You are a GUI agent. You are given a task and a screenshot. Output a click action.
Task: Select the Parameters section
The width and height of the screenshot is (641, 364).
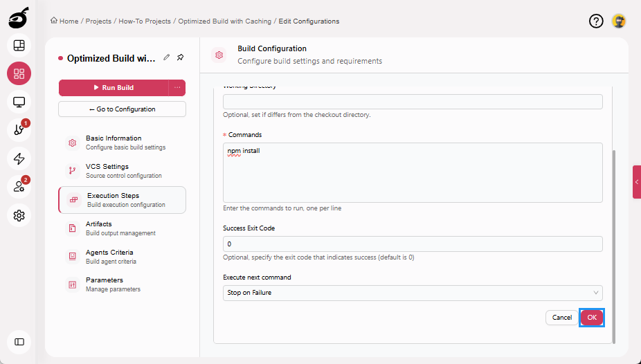pos(122,284)
